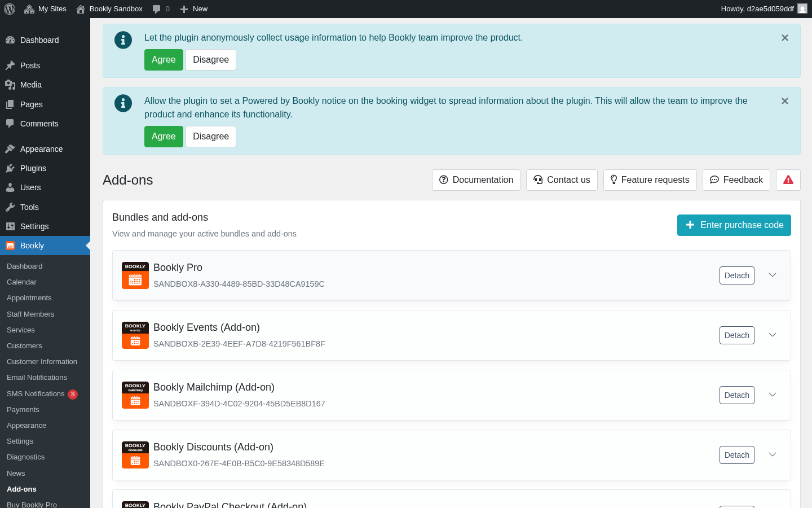This screenshot has height=508, width=812.
Task: Open Appointments page
Action: 29,298
